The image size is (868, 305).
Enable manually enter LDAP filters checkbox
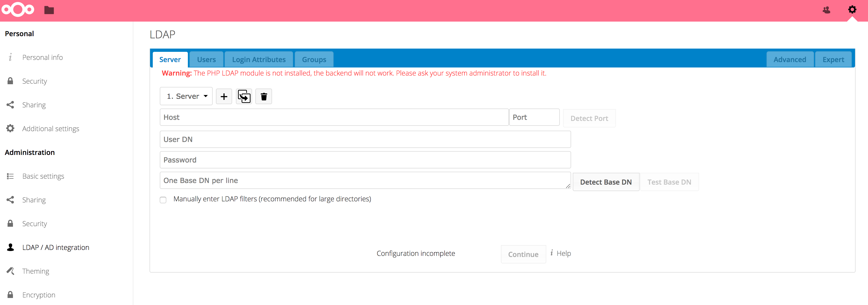pos(163,200)
